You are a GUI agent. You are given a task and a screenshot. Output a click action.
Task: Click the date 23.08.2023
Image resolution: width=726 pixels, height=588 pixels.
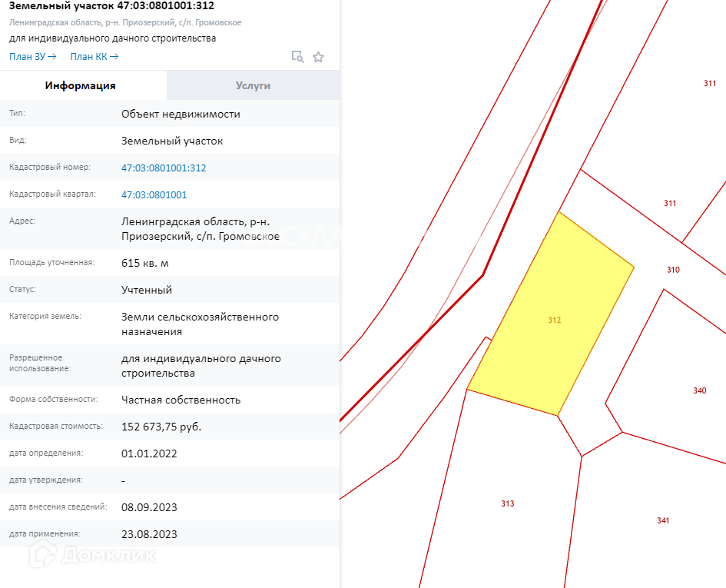(x=149, y=534)
